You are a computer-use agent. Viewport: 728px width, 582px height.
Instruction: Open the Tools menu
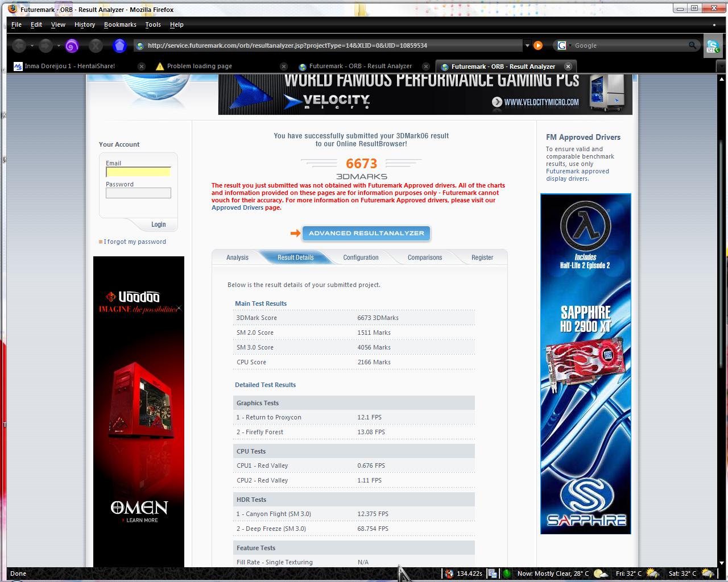tap(153, 24)
